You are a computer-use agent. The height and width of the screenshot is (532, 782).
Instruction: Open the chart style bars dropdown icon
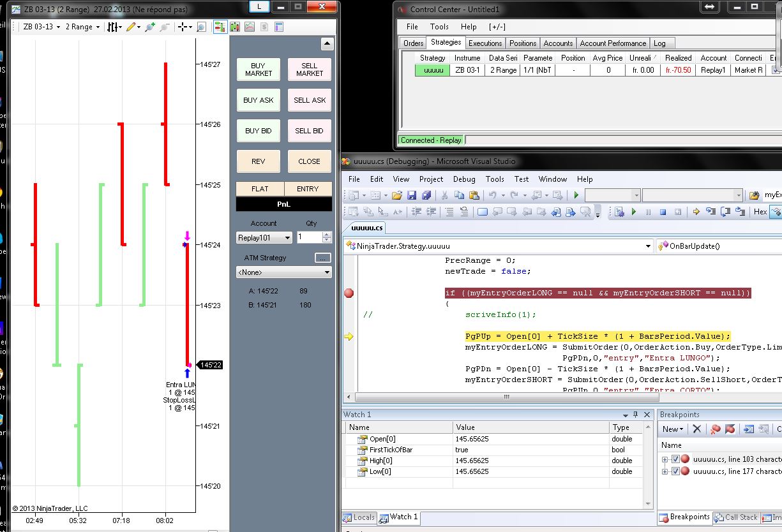coord(114,27)
